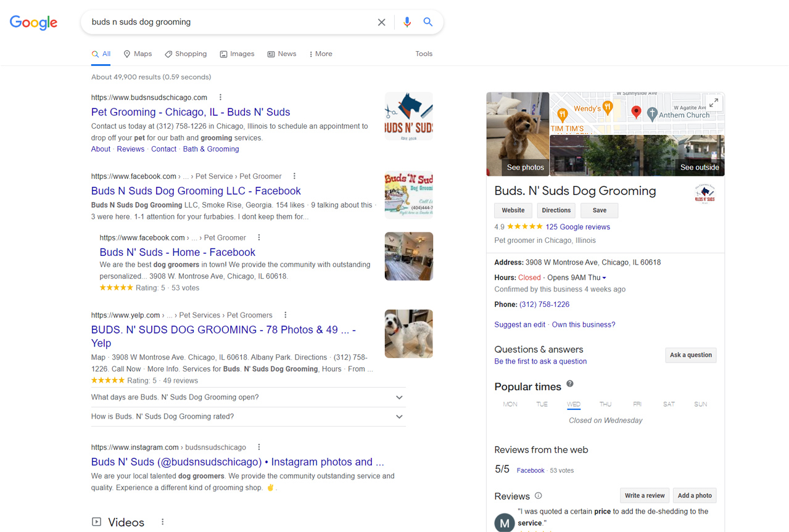The image size is (789, 532).
Task: Save the business with Save button
Action: (600, 210)
